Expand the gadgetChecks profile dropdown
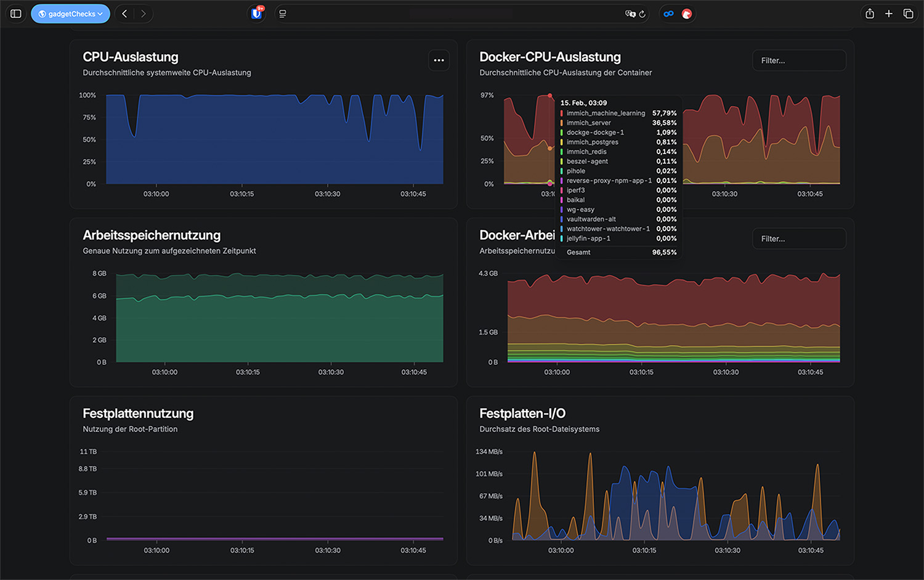Screen dimensions: 924x580 click(71, 14)
